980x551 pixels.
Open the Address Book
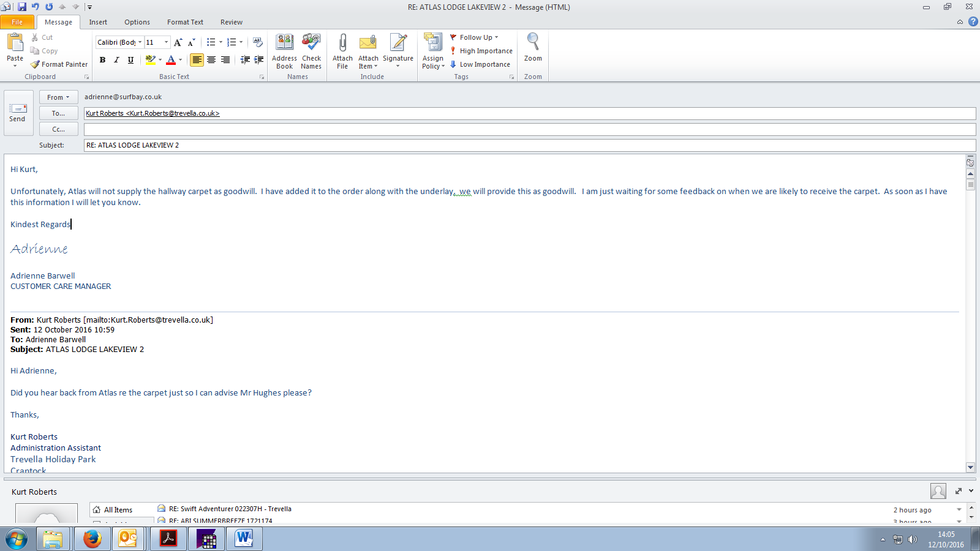click(284, 51)
